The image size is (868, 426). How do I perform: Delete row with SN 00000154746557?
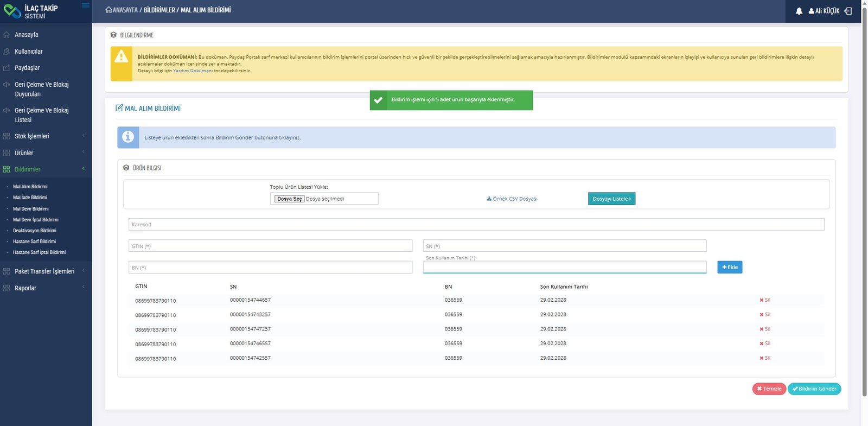coord(765,344)
